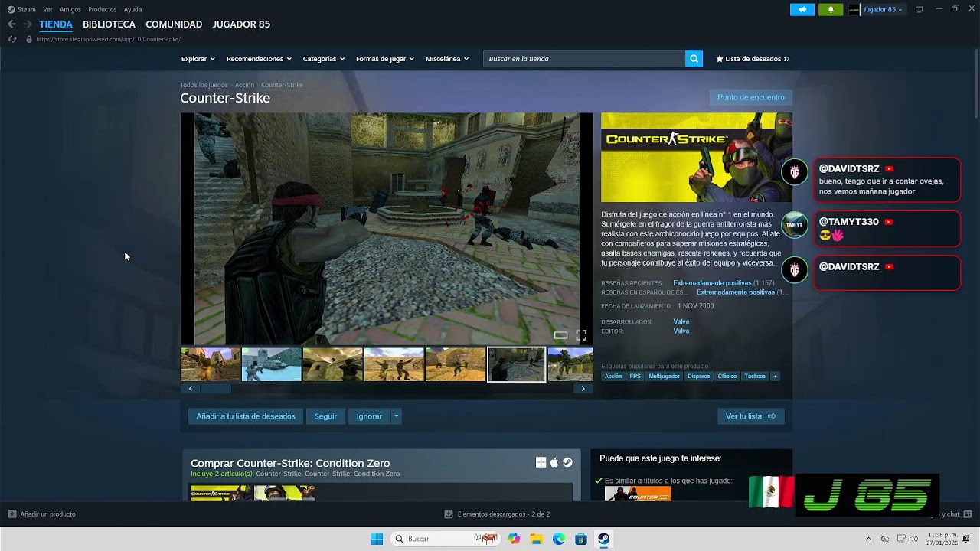
Task: Open the Ignorar options dropdown arrow
Action: [396, 416]
